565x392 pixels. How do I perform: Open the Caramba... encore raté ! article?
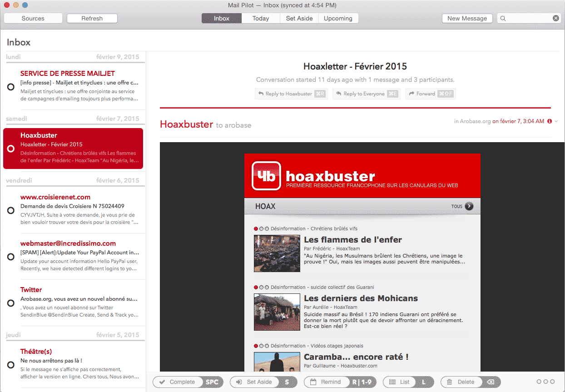(x=356, y=357)
